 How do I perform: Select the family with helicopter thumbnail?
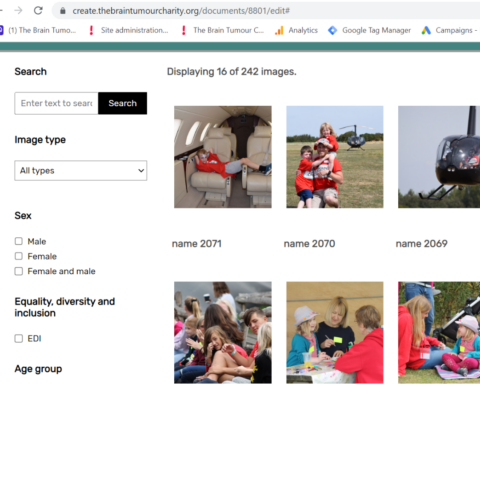tap(335, 157)
